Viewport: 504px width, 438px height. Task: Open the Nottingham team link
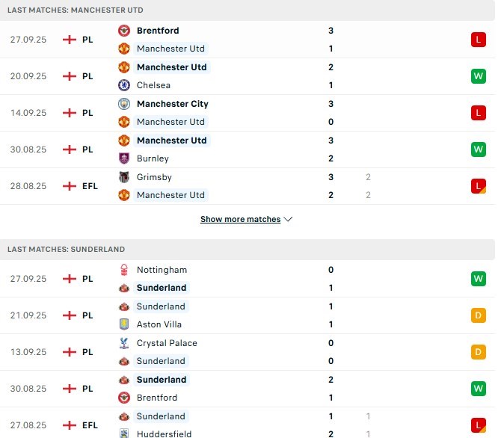point(162,270)
